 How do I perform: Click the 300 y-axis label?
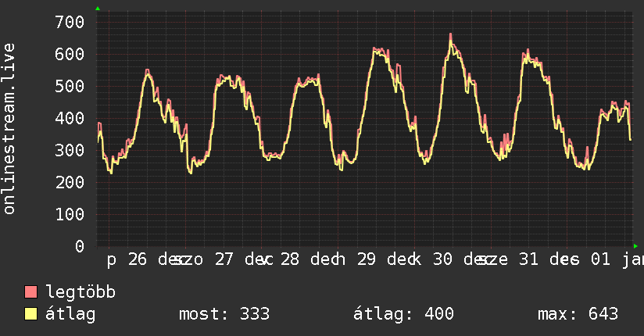point(70,150)
